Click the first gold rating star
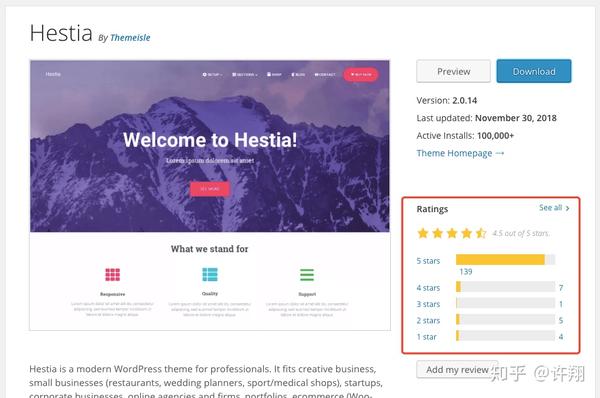This screenshot has width=600, height=398. coord(423,233)
